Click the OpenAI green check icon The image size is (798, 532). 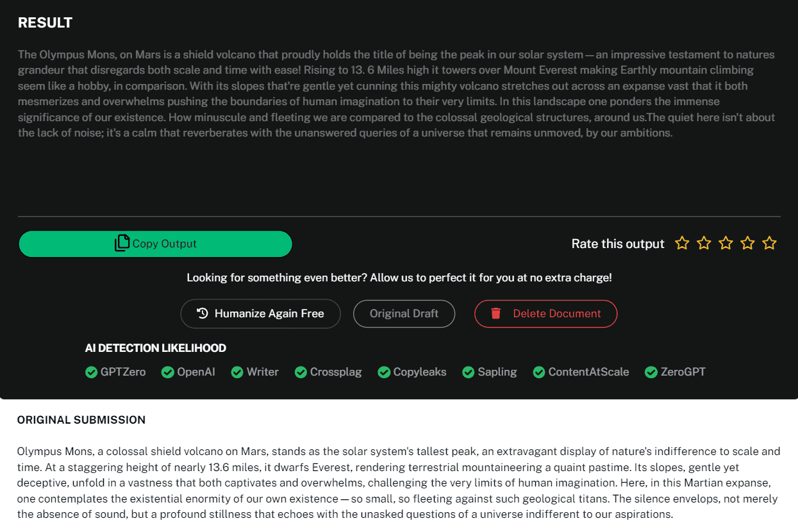pos(168,372)
